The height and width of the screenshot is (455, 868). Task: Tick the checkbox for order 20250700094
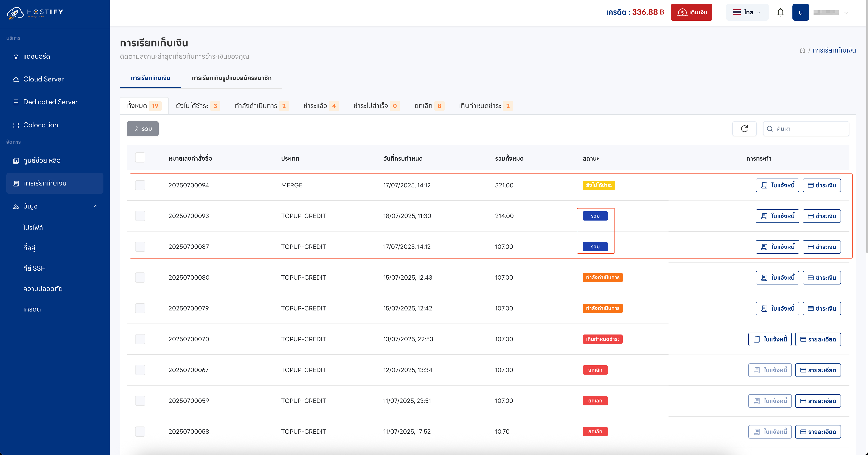[x=140, y=185]
